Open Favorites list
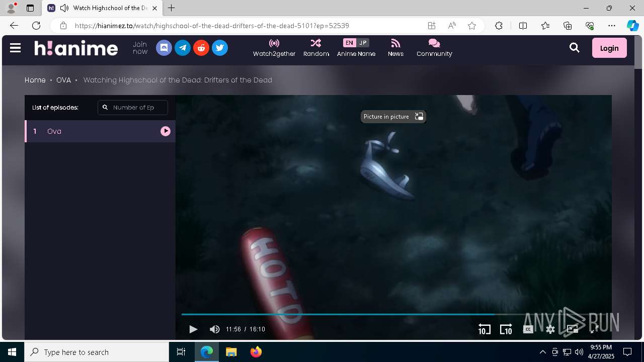Viewport: 644px width, 362px height. (x=545, y=26)
